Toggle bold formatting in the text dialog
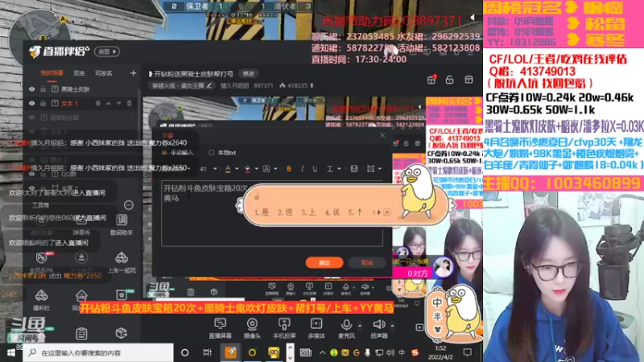This screenshot has height=362, width=644. [289, 169]
